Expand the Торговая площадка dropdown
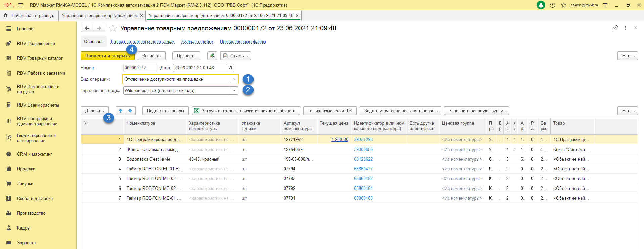This screenshot has height=249, width=644. (x=234, y=91)
